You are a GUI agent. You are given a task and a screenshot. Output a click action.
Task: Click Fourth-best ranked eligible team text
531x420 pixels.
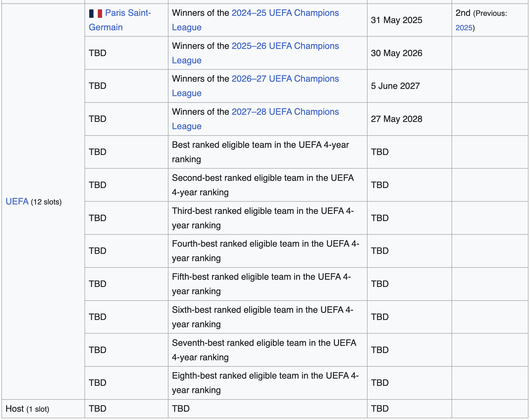(x=266, y=251)
